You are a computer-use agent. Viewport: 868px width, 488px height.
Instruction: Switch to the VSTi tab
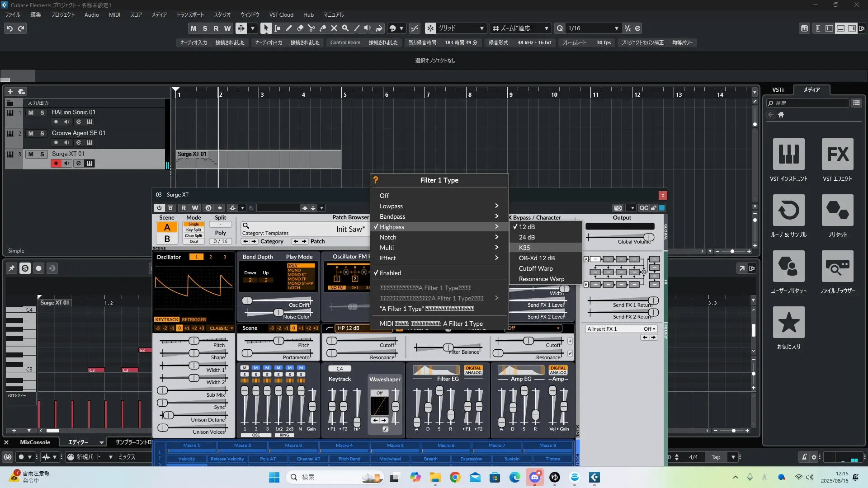pyautogui.click(x=778, y=90)
